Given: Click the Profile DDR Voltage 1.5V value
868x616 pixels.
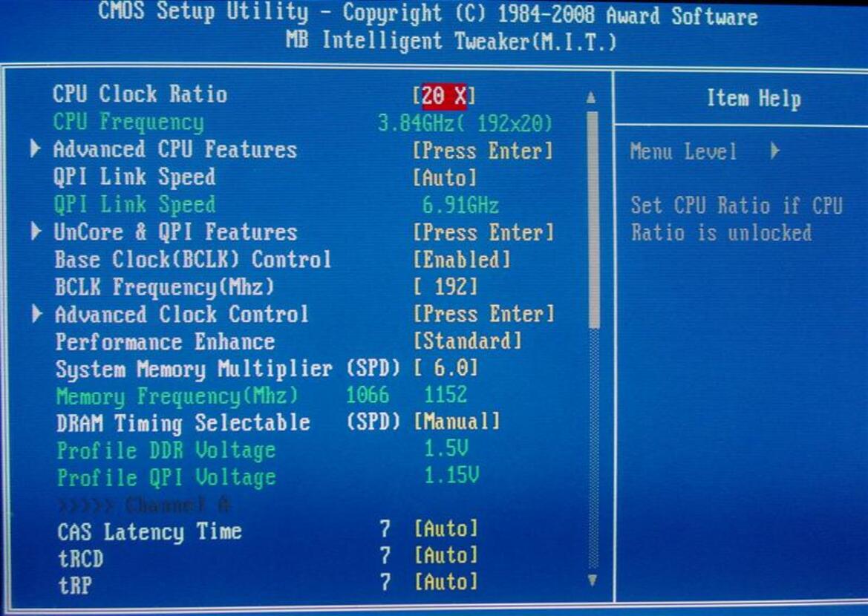Looking at the screenshot, I should tap(446, 448).
